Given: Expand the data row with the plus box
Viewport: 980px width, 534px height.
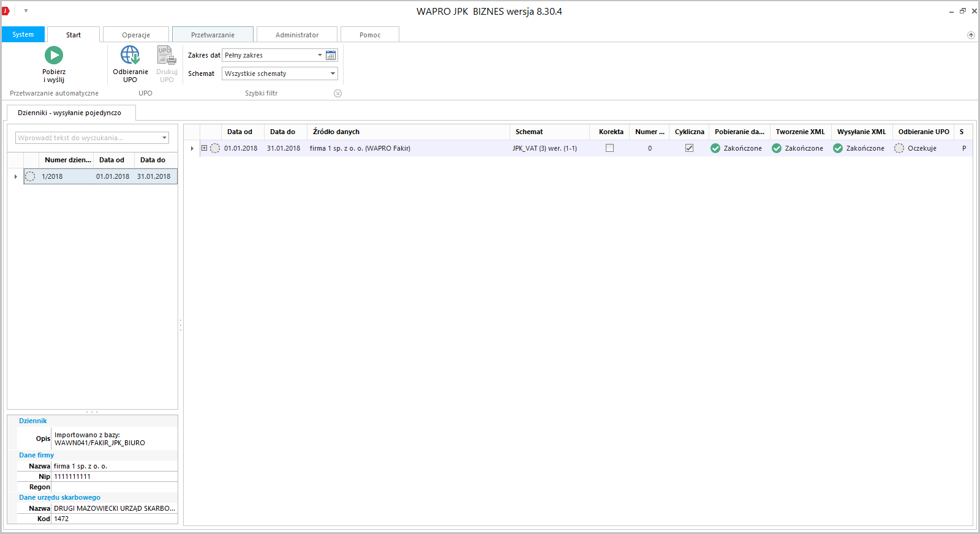Looking at the screenshot, I should pos(205,148).
